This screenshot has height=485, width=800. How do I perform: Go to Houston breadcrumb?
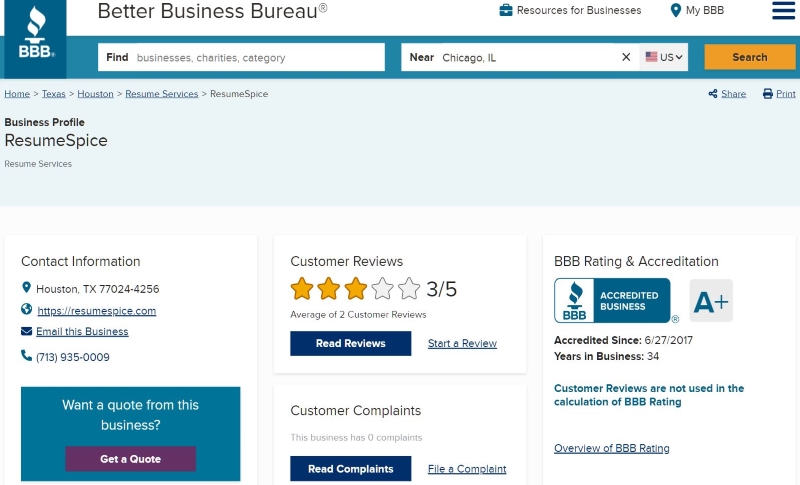click(95, 94)
